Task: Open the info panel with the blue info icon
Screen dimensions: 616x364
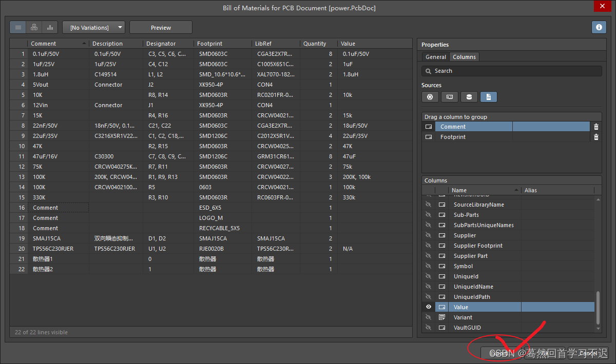Action: pyautogui.click(x=599, y=27)
